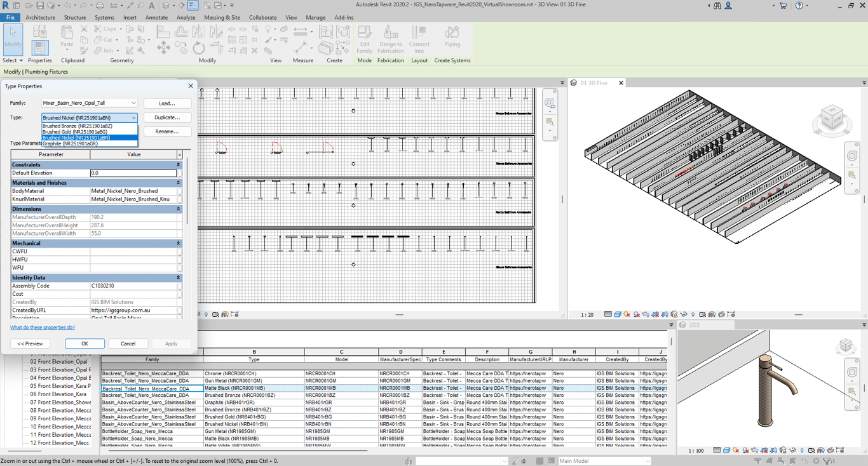Click the 1 : 20 view scale control
The image size is (868, 466).
tap(587, 315)
